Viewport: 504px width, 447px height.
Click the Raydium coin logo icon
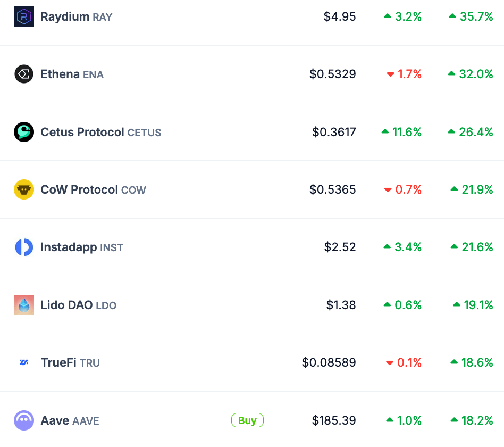[24, 17]
